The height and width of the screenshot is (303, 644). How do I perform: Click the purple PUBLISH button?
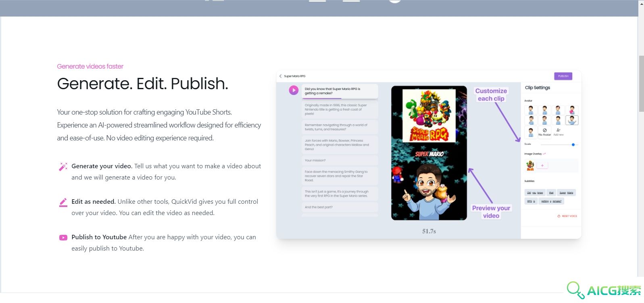pyautogui.click(x=563, y=76)
